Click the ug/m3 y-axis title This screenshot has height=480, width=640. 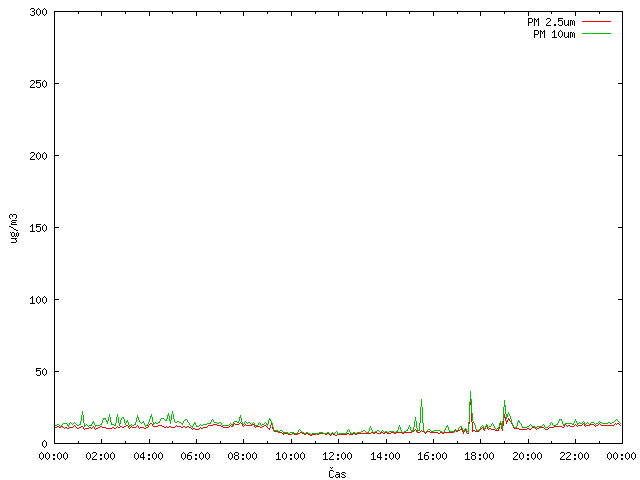(x=14, y=228)
